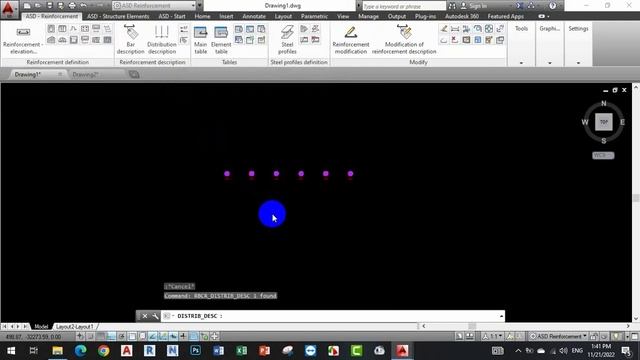Select the Distribution description tool
This screenshot has width=640, height=360.
click(x=162, y=40)
